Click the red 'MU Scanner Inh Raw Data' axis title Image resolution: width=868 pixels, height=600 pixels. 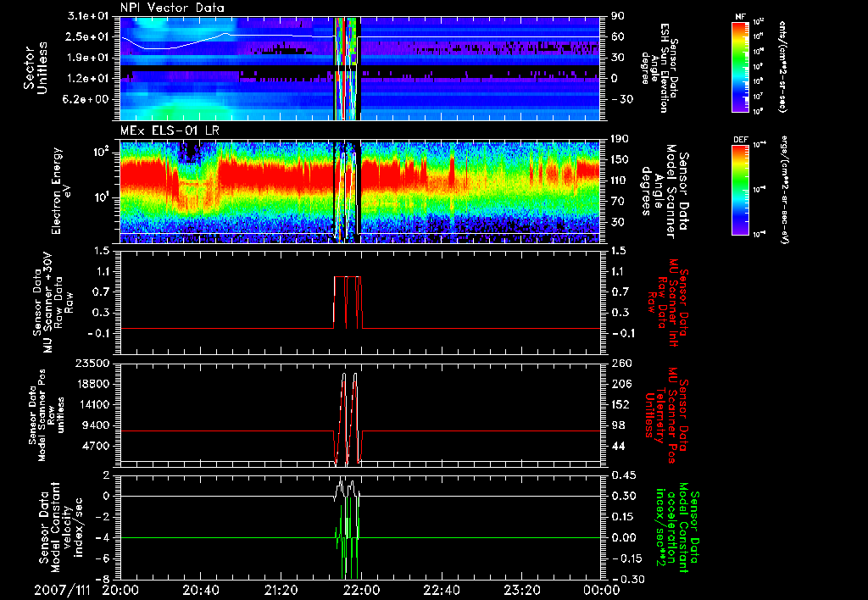(x=668, y=303)
